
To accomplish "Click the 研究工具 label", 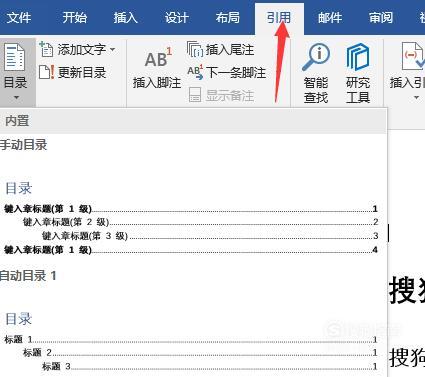I will click(358, 90).
